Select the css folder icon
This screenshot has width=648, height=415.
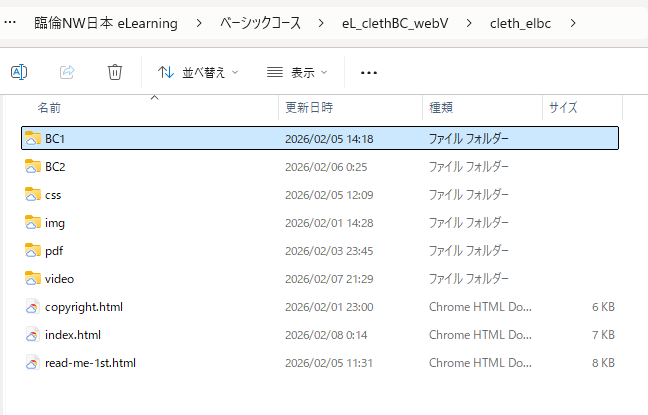click(x=33, y=195)
